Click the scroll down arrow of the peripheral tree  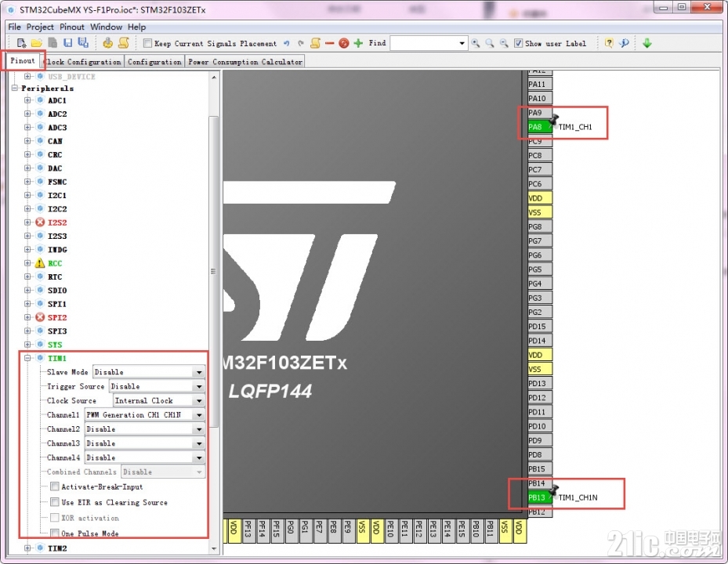point(214,549)
